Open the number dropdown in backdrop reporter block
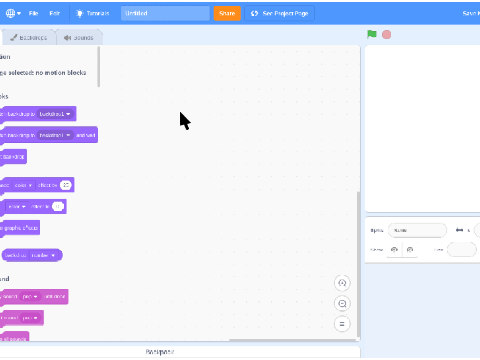Screen dimensions: 480x360 [43, 255]
